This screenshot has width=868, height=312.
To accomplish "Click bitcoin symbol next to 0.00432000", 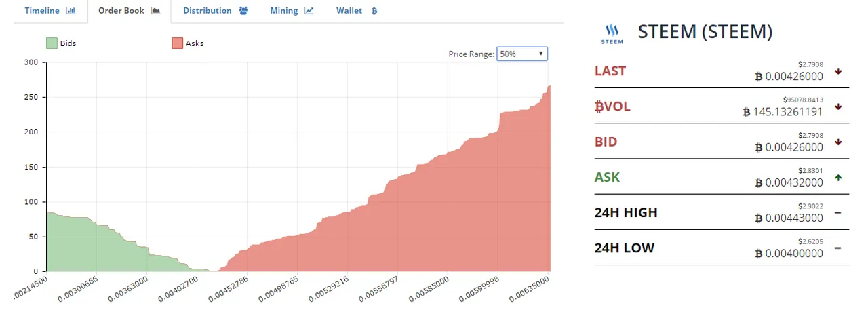I will (759, 182).
